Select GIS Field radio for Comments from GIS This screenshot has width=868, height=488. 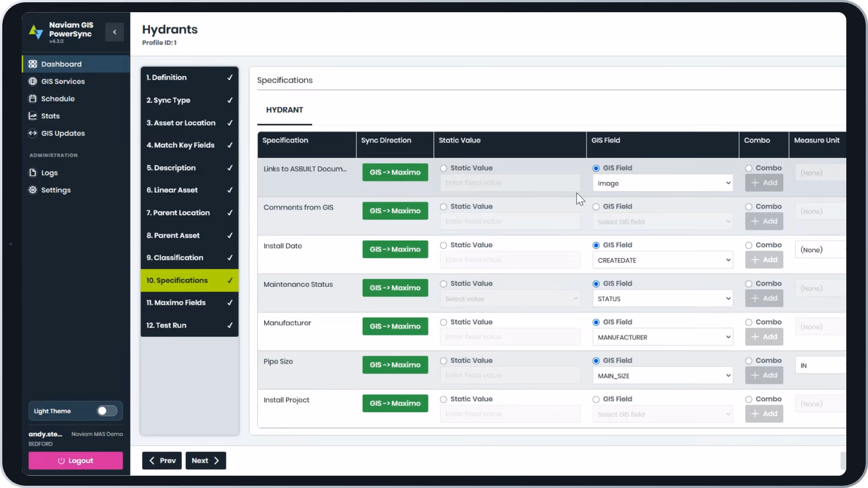click(x=596, y=207)
